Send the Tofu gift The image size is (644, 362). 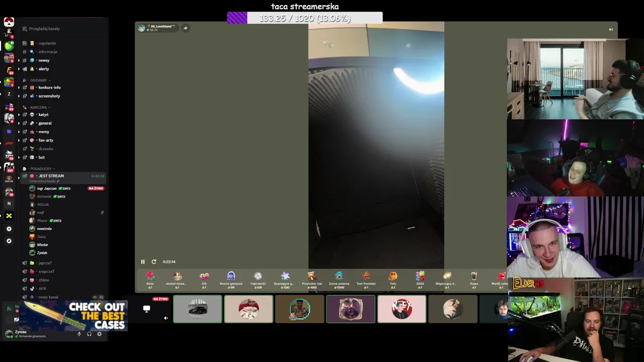(x=393, y=280)
